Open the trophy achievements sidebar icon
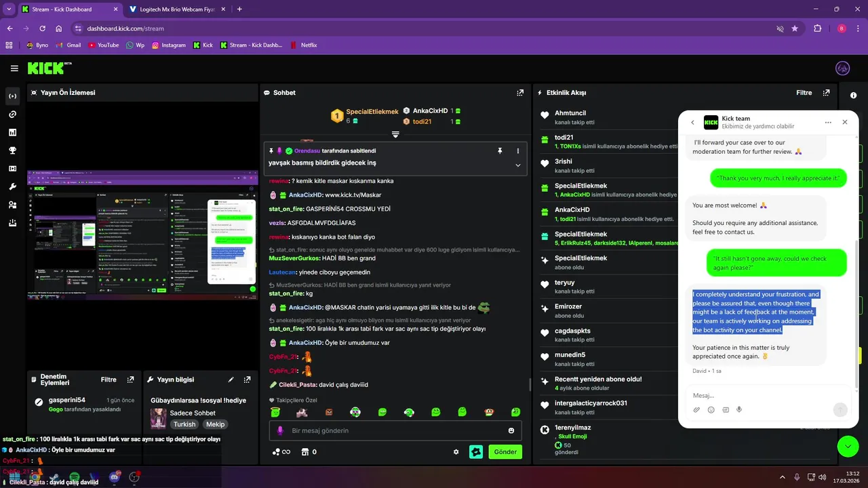This screenshot has height=488, width=868. pos(12,150)
